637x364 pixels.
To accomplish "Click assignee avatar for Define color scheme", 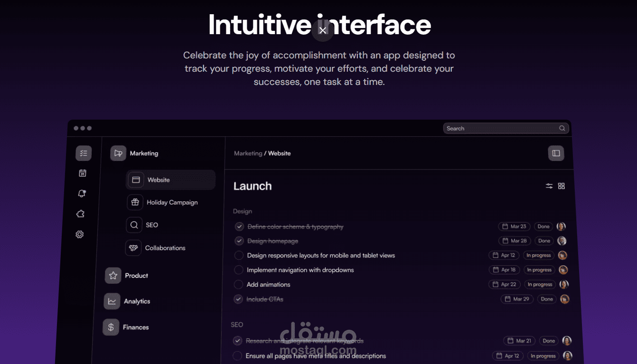I will pos(561,226).
